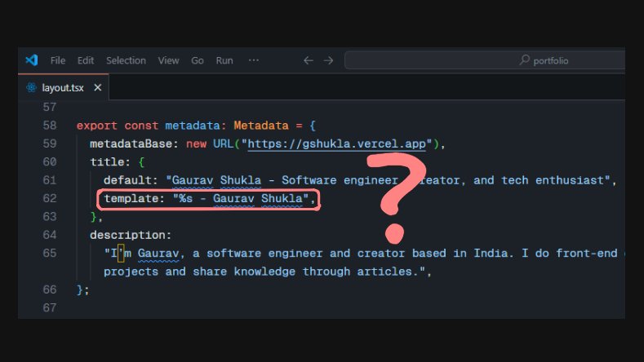The width and height of the screenshot is (644, 362).
Task: Click the word metadataBase
Action: [131, 143]
